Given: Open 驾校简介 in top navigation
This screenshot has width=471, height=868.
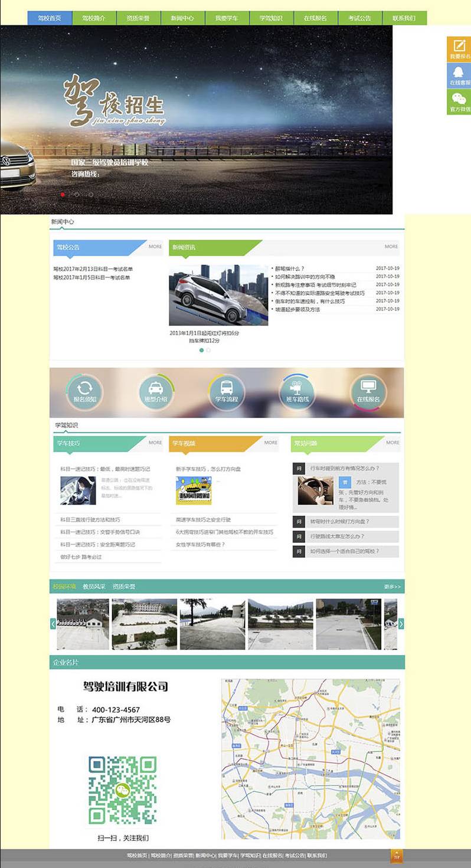Looking at the screenshot, I should [94, 18].
